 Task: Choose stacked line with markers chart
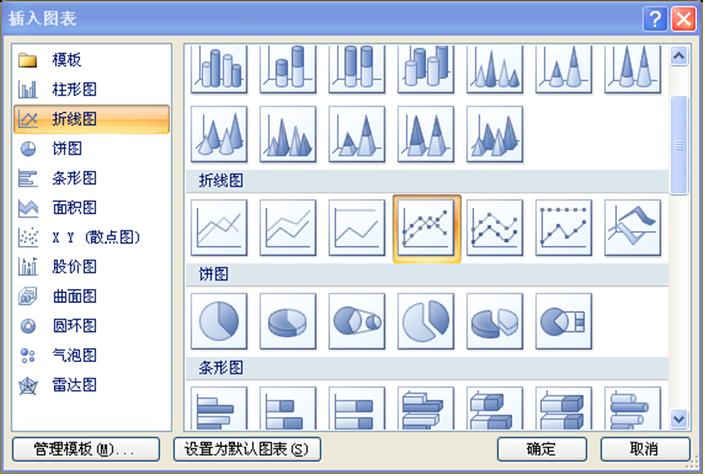point(495,228)
